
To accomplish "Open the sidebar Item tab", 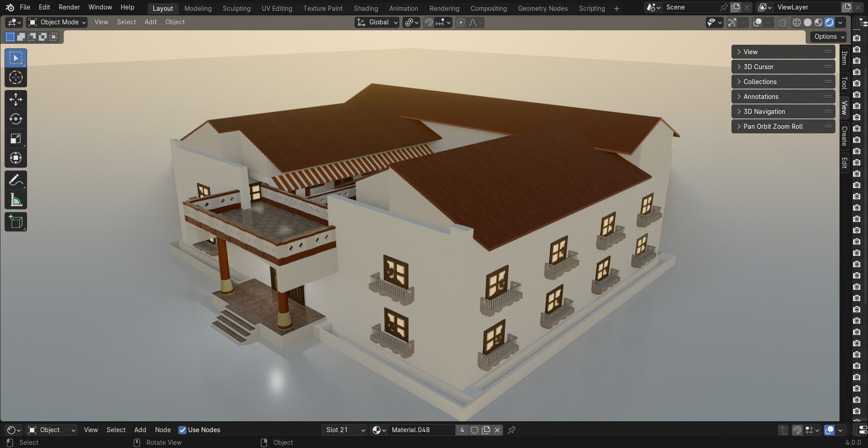I will click(x=844, y=58).
